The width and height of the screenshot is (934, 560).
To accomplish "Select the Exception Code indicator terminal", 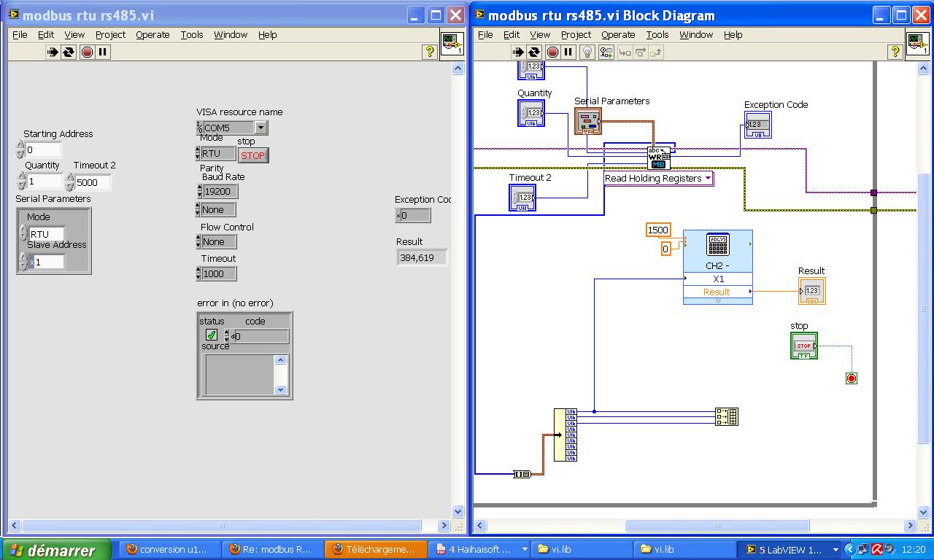I will pyautogui.click(x=757, y=125).
